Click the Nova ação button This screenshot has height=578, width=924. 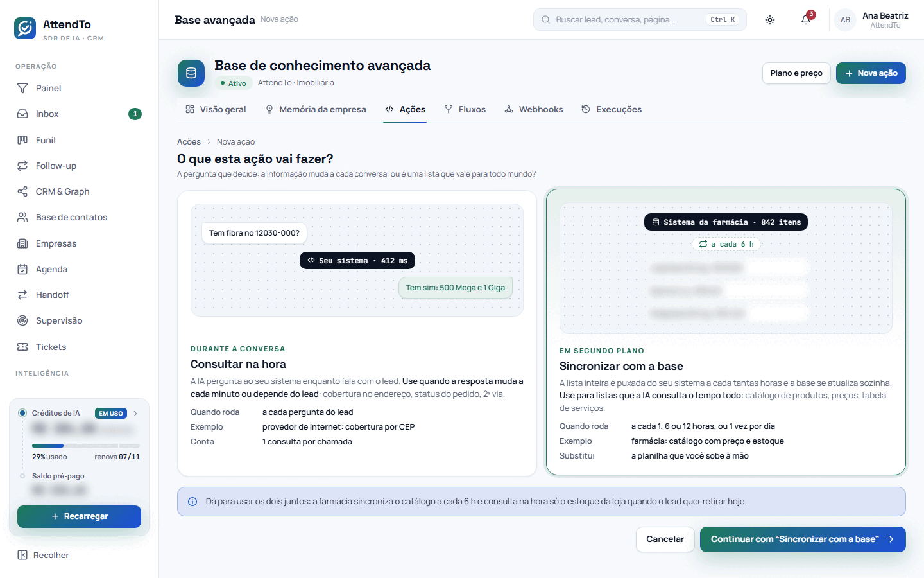pos(871,73)
